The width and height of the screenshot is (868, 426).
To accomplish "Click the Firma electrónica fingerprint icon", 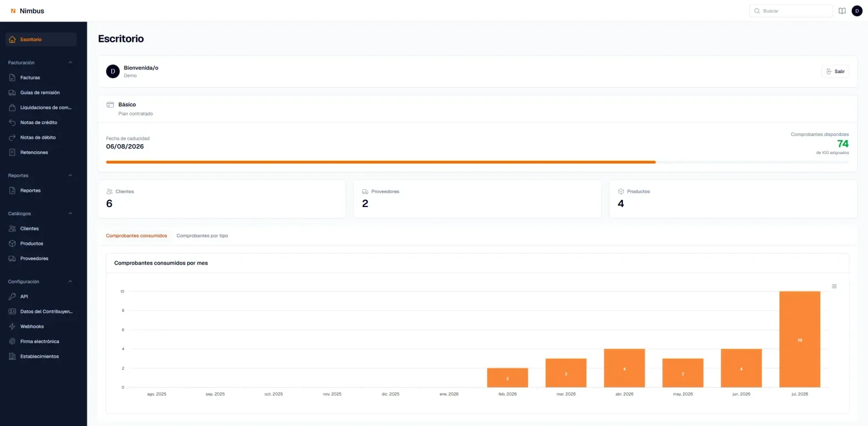I will coord(12,341).
